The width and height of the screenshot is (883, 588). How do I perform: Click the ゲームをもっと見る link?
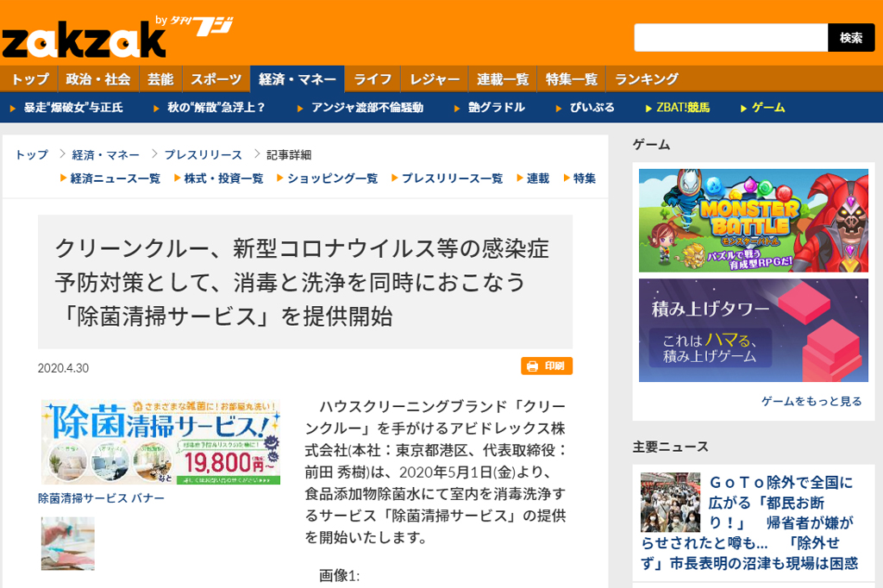coord(811,401)
